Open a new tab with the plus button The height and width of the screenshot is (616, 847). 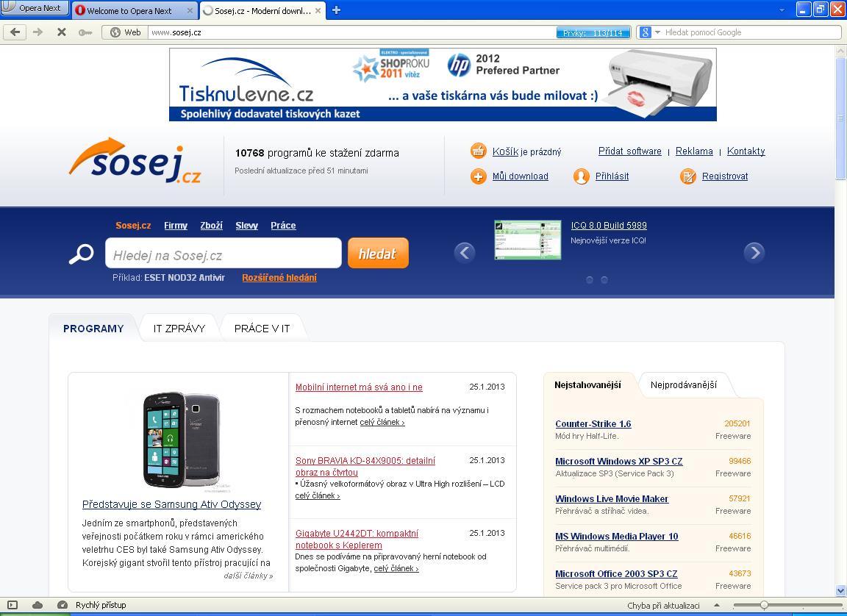click(336, 10)
